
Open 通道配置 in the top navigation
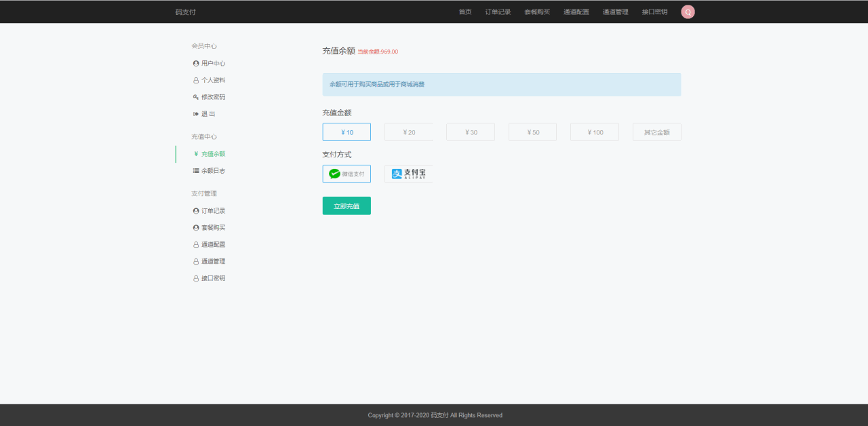(576, 12)
